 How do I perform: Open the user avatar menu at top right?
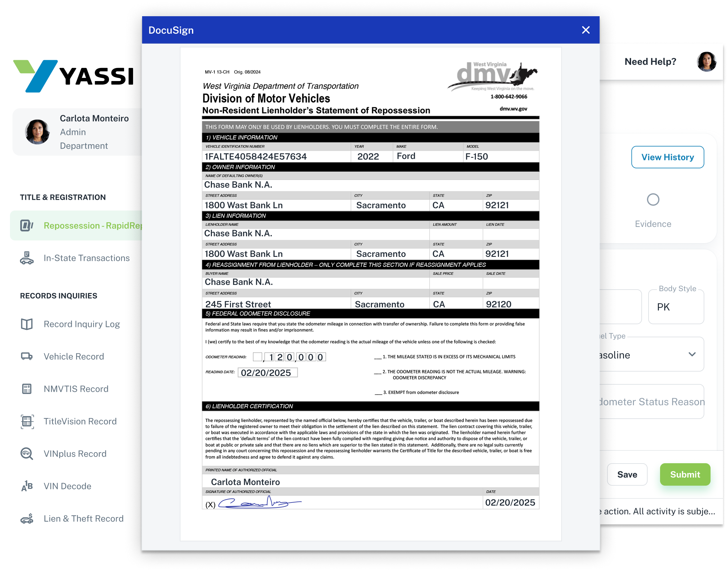(x=706, y=62)
